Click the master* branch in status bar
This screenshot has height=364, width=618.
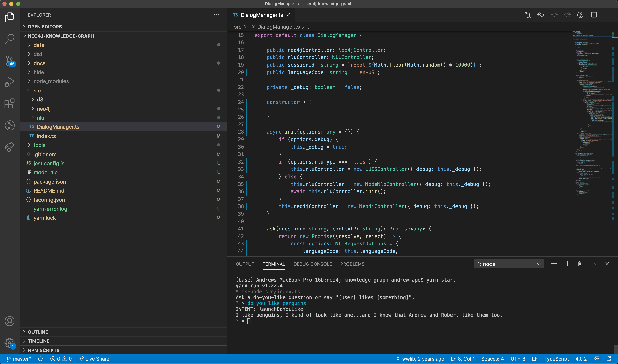tap(19, 359)
